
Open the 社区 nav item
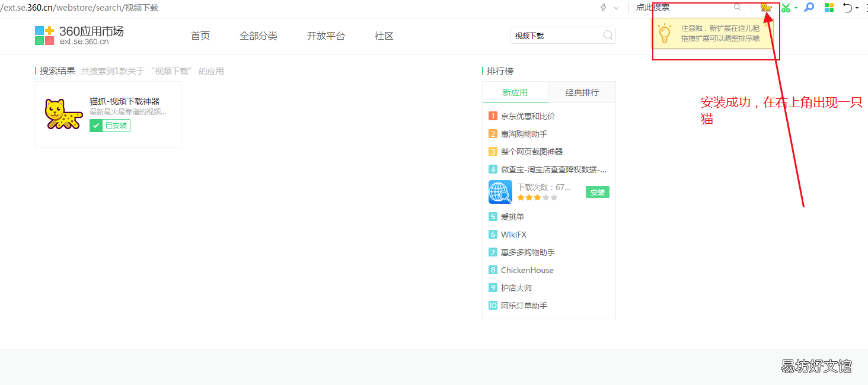point(384,36)
